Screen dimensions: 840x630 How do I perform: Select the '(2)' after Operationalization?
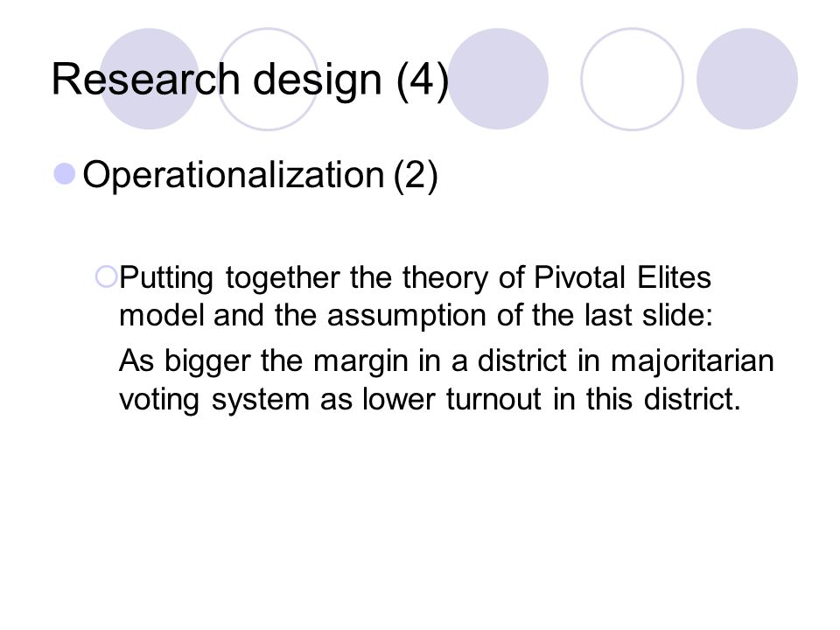(416, 176)
